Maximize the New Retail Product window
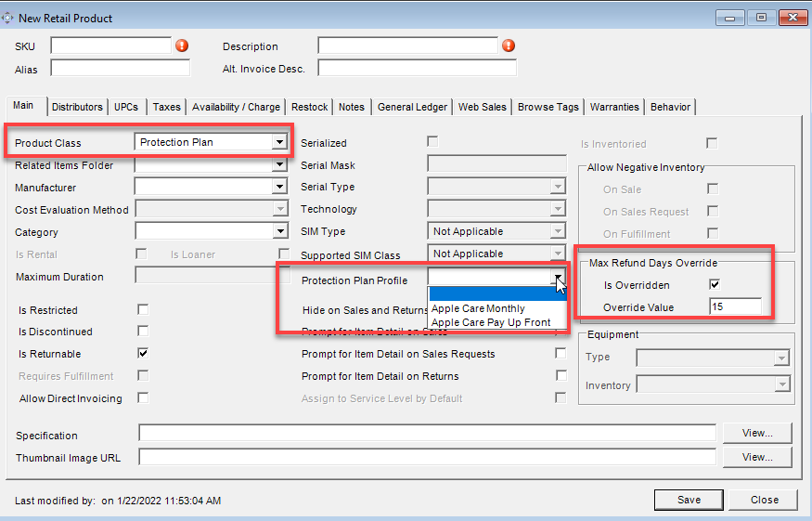Image resolution: width=812 pixels, height=521 pixels. (761, 19)
